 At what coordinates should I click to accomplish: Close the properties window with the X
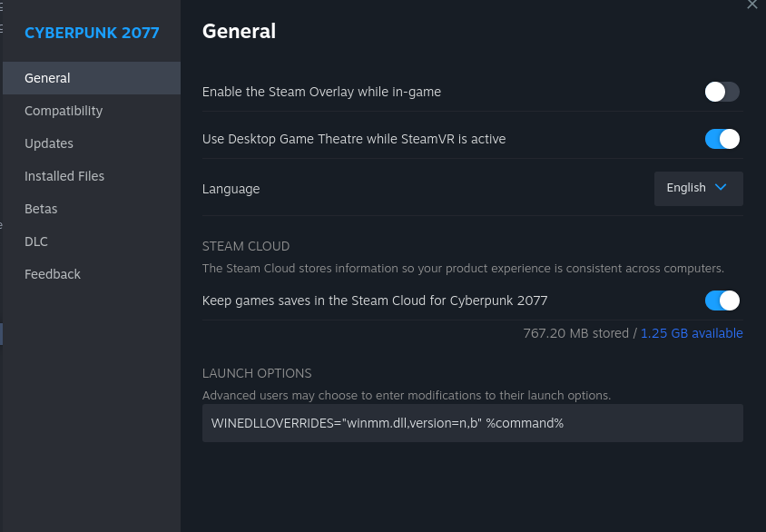point(751,5)
